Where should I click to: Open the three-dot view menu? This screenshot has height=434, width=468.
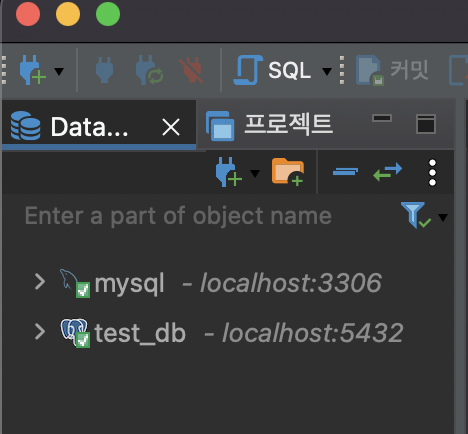coord(432,172)
